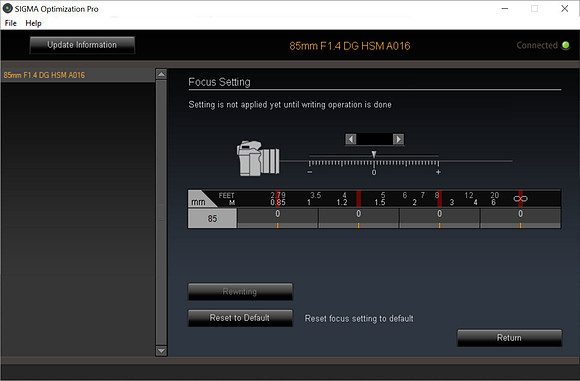
Task: Click the plus end of focus scale
Action: tap(438, 172)
